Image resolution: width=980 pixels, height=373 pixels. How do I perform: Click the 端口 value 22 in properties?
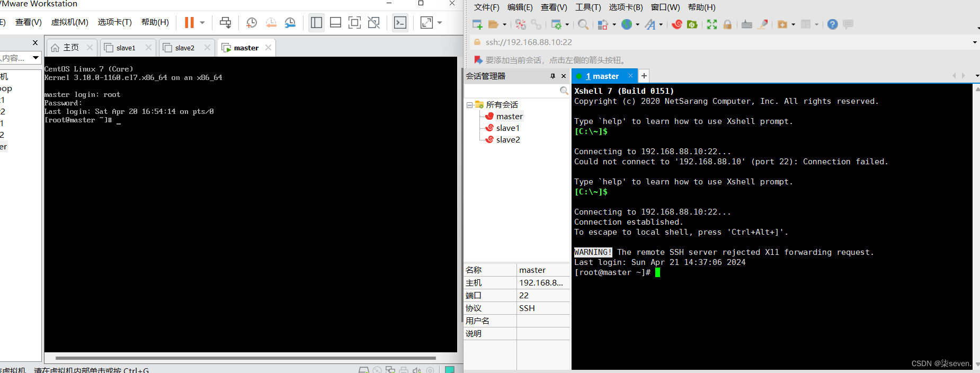pyautogui.click(x=543, y=296)
